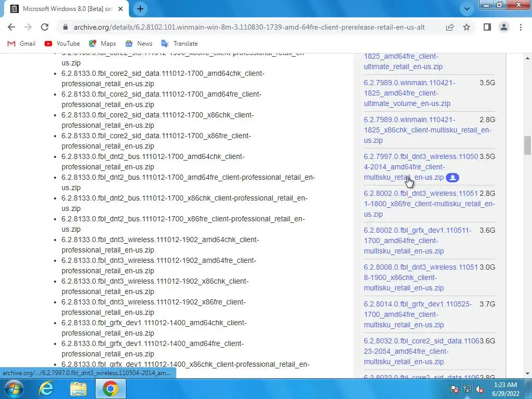The image size is (532, 399).
Task: Select 6.2.8133.0 fbl_core2_sid_data amd64fre entry
Action: point(162,99)
